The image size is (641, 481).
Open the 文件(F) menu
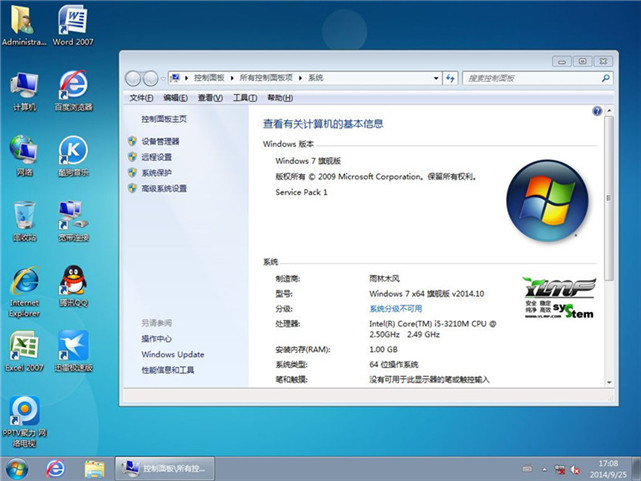[141, 98]
